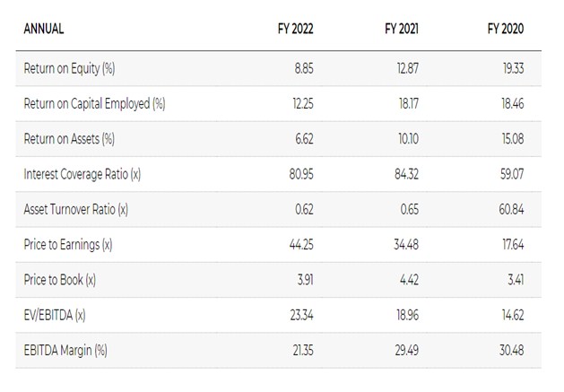Select the 80.95 Interest Coverage value
This screenshot has width=564, height=392.
pos(300,174)
